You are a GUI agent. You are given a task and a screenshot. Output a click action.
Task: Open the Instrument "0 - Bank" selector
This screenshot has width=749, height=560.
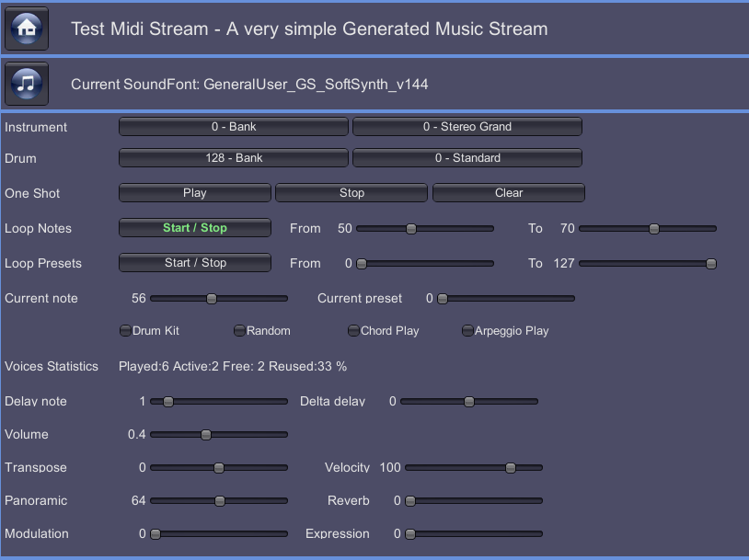tap(234, 127)
